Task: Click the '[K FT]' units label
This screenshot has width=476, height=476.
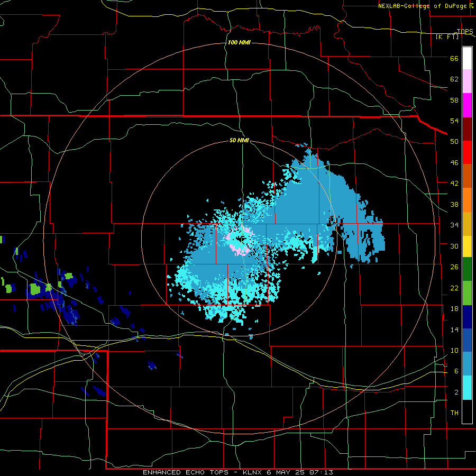Action: [x=447, y=36]
